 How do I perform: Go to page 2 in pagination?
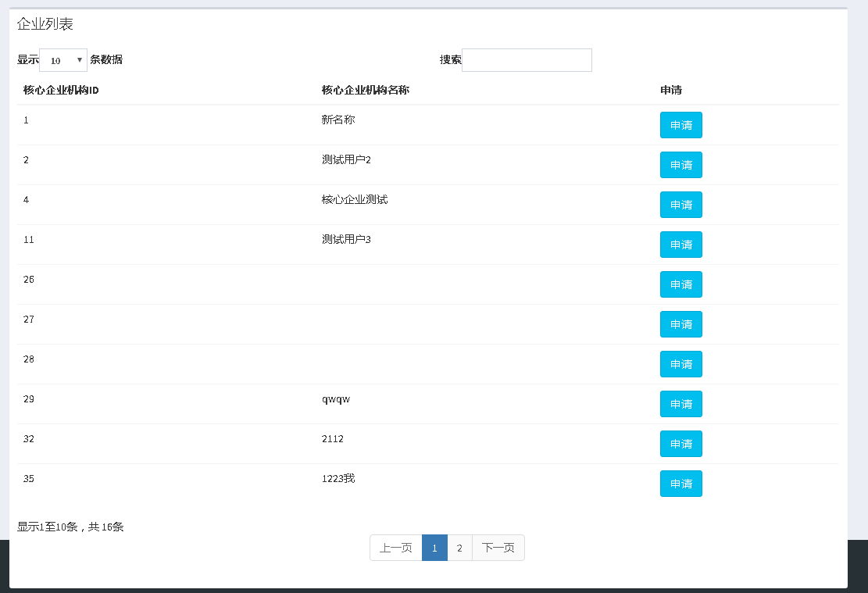[459, 548]
